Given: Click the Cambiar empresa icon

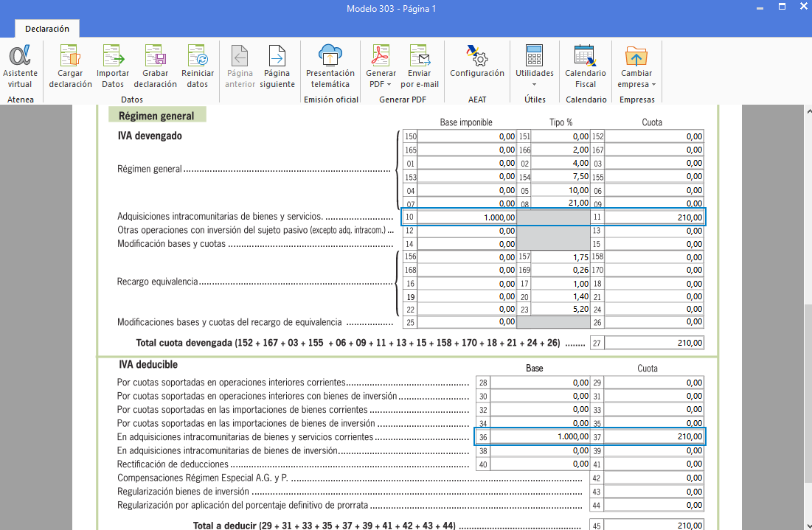Looking at the screenshot, I should pyautogui.click(x=636, y=56).
